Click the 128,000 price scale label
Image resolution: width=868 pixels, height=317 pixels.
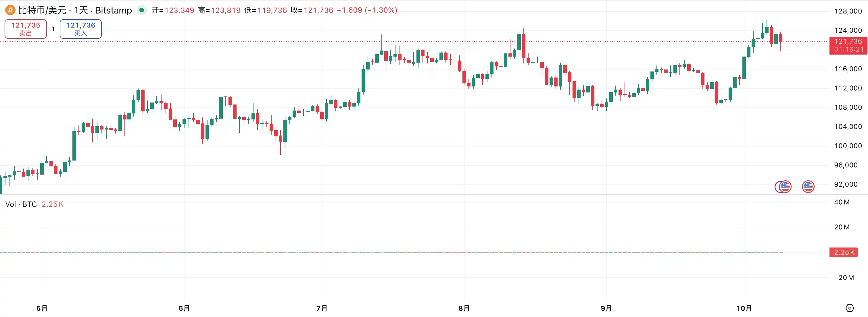[848, 11]
